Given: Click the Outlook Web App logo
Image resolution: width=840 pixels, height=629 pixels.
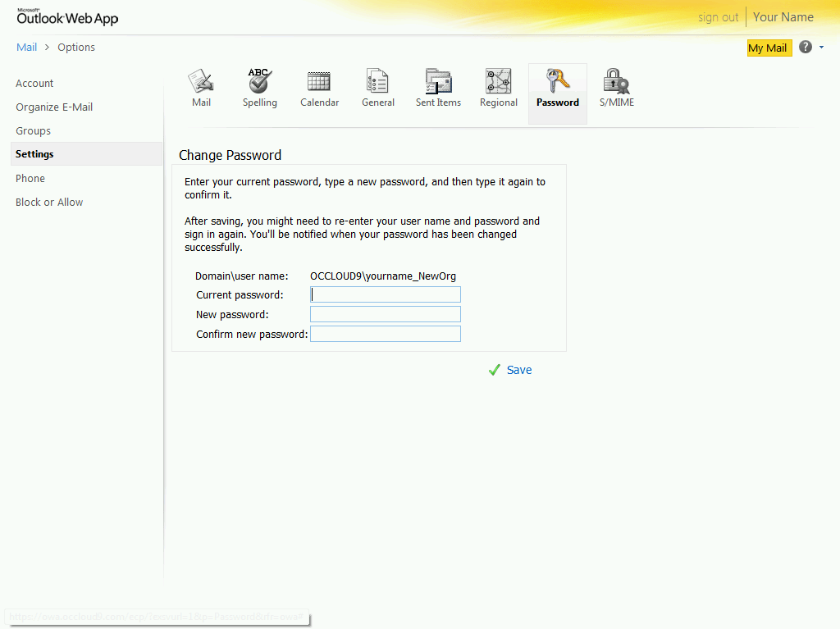Looking at the screenshot, I should (x=67, y=16).
